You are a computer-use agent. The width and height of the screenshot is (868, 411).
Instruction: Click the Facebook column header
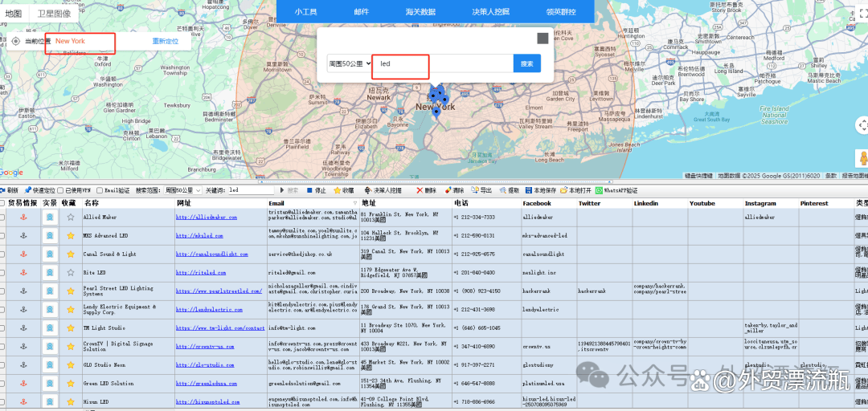click(x=548, y=204)
